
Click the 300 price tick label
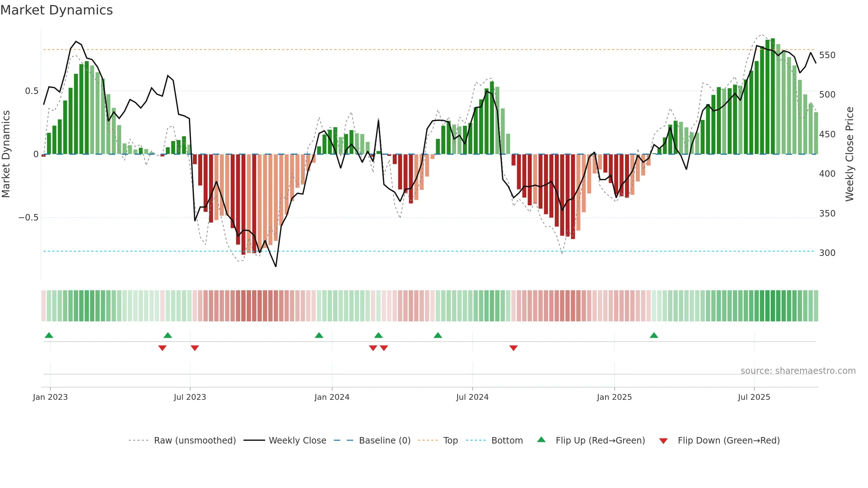point(827,253)
